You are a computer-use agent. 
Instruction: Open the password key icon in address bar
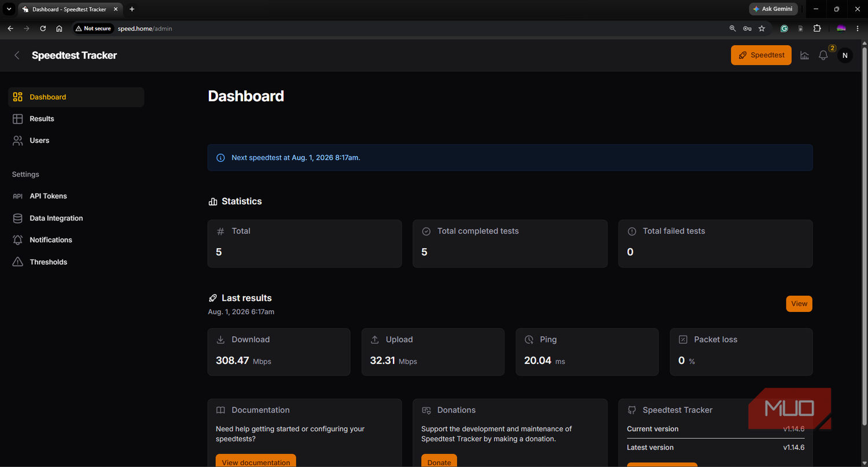click(747, 28)
